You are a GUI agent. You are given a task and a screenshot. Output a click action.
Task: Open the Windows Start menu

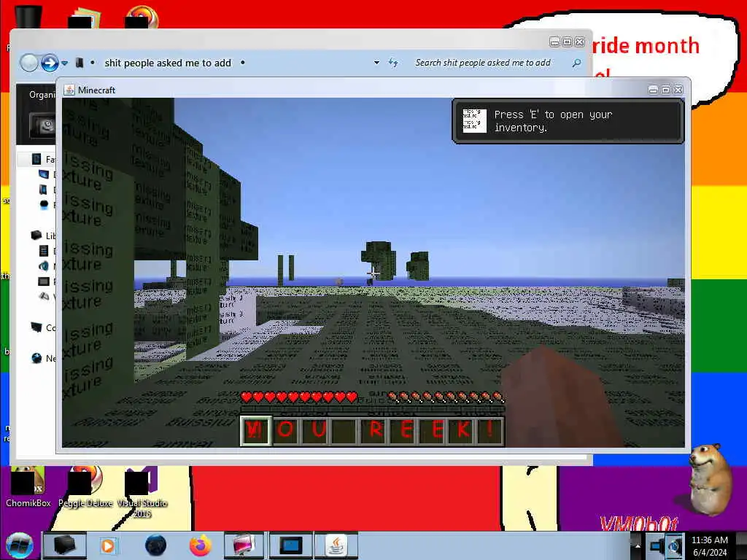point(19,545)
